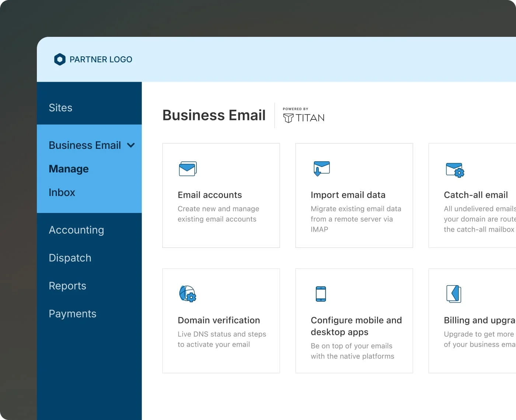The image size is (516, 420).
Task: Open the Import email data title
Action: (x=348, y=195)
